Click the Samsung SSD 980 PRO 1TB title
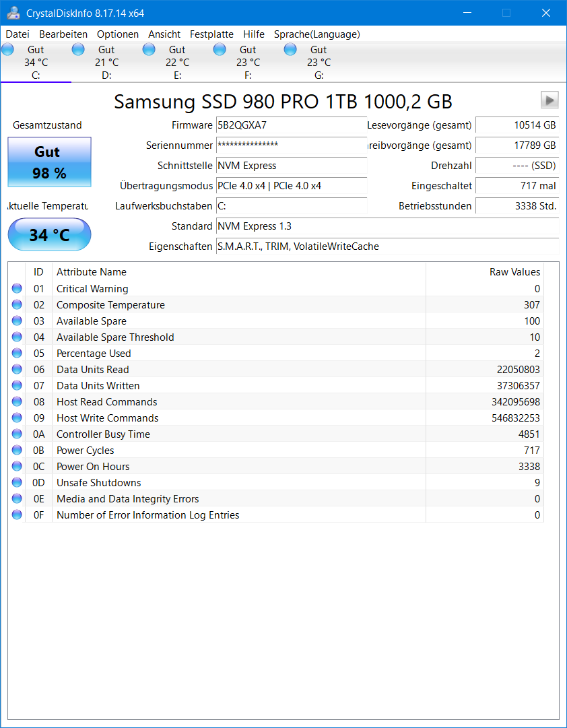The image size is (567, 728). coord(283,102)
